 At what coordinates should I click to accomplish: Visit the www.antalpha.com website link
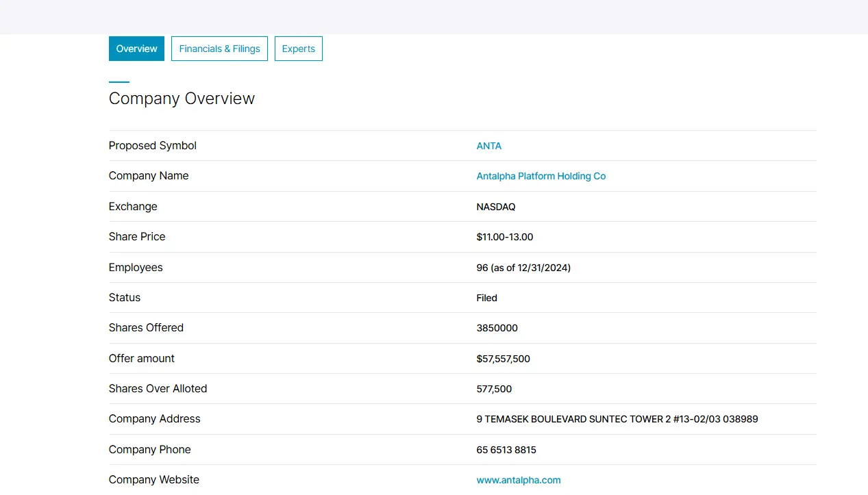(x=518, y=480)
